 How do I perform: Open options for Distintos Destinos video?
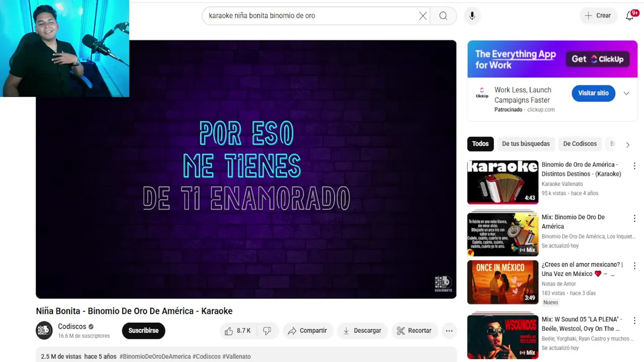click(x=634, y=166)
